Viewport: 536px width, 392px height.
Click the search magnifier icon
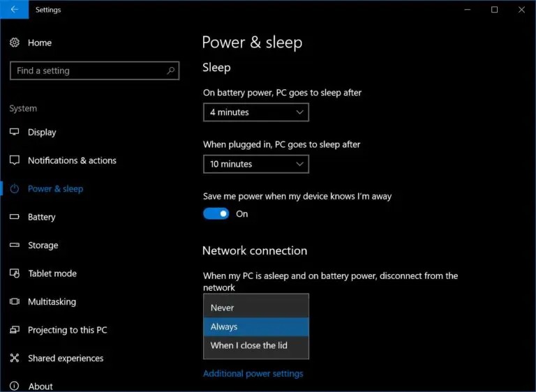click(170, 70)
